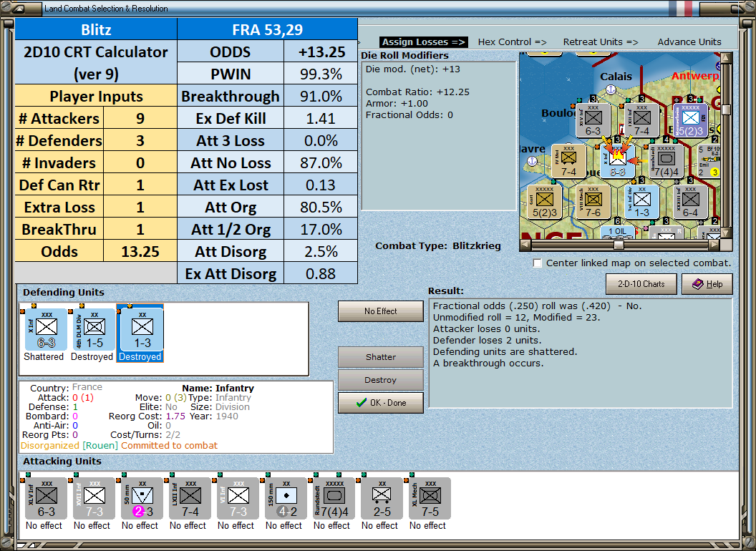The width and height of the screenshot is (756, 551).
Task: Select the 2-5 attacking division unit
Action: 382,499
